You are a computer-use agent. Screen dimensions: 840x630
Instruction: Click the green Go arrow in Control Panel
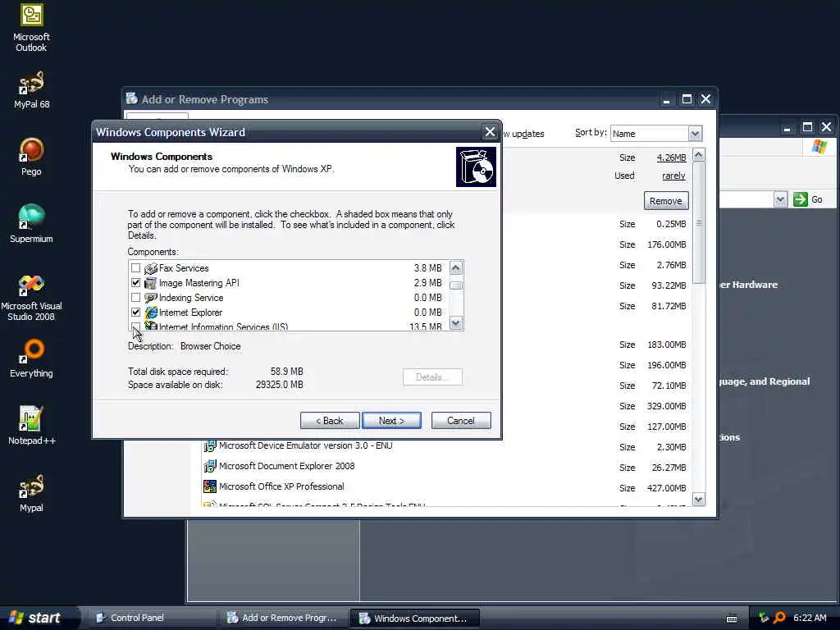[x=801, y=199]
